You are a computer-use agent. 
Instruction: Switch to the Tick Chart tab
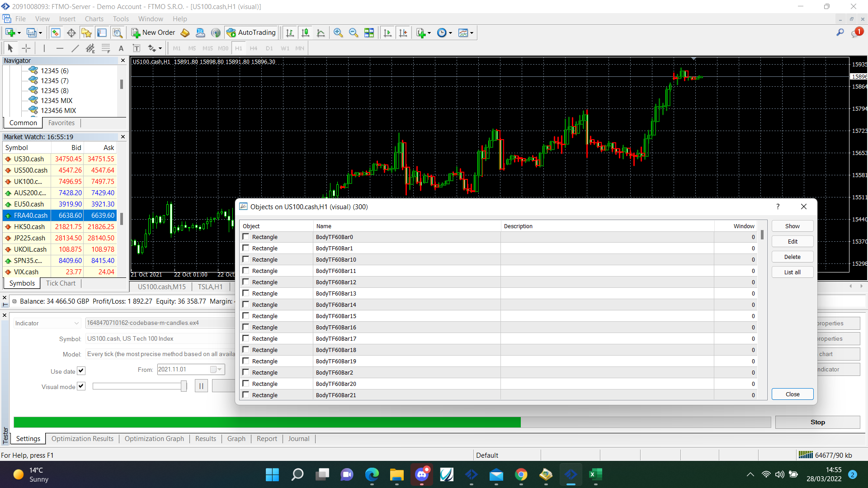tap(61, 283)
